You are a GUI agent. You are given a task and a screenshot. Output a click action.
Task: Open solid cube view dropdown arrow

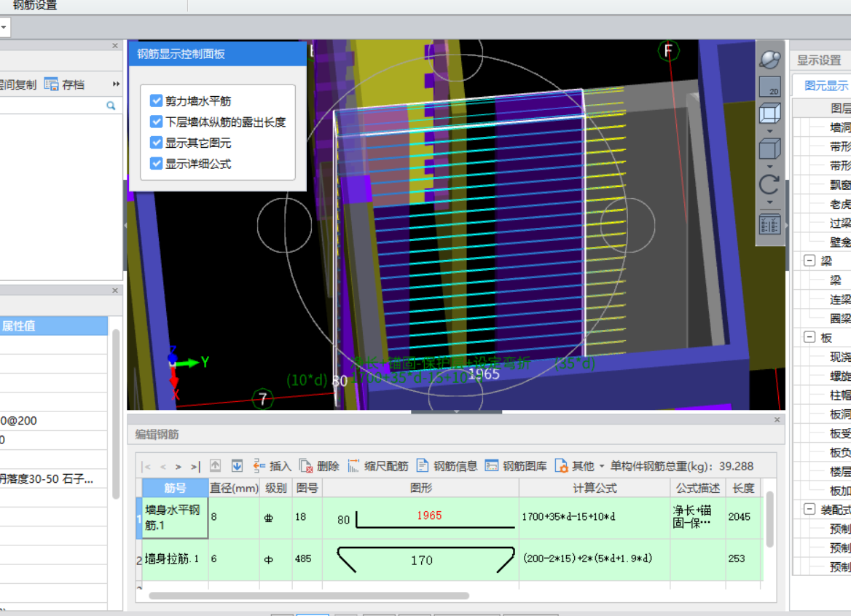click(x=769, y=167)
